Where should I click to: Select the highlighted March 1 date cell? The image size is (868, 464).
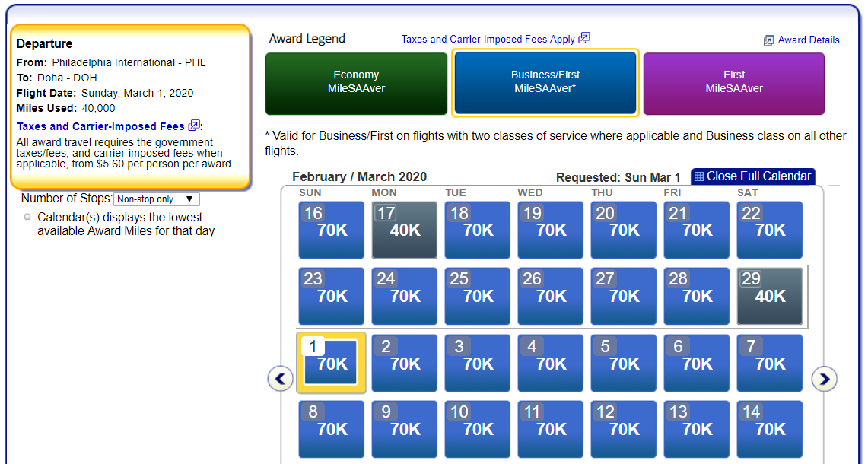[331, 363]
